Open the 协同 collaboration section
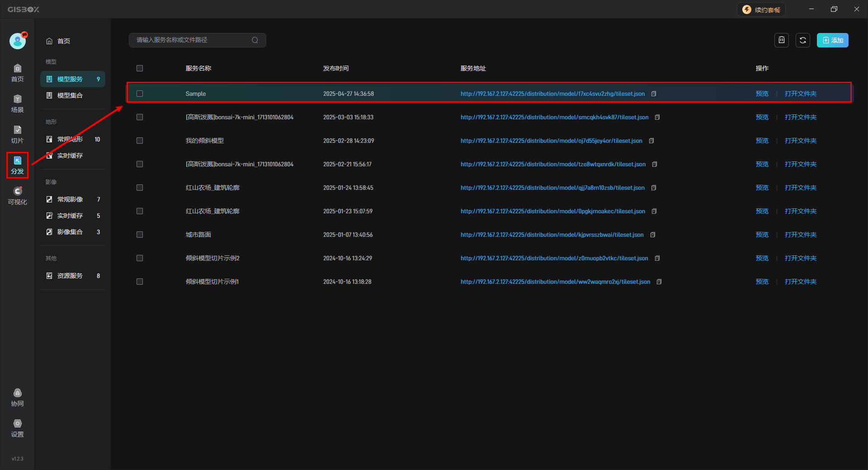The image size is (868, 470). (x=17, y=397)
